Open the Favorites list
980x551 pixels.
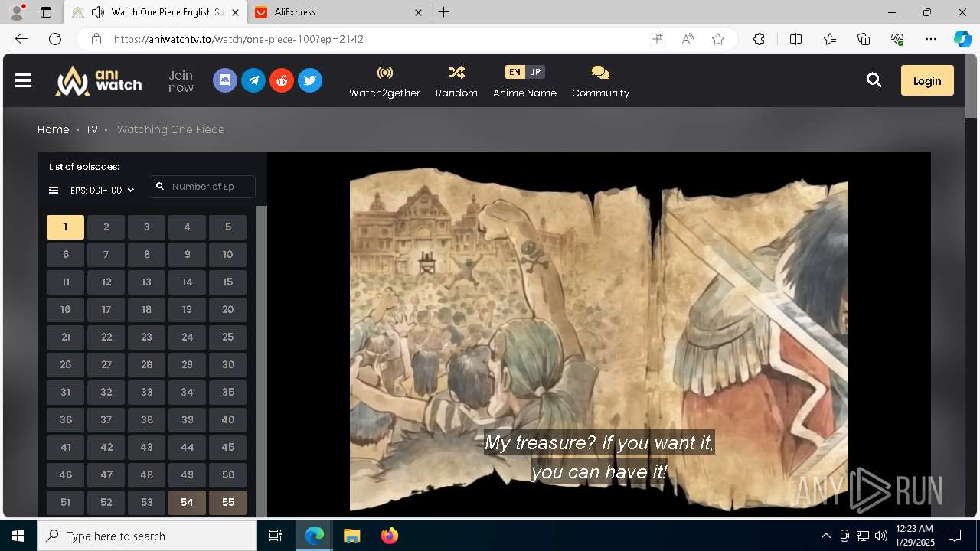click(830, 39)
